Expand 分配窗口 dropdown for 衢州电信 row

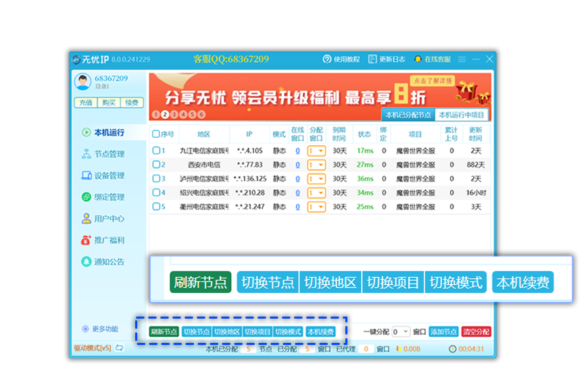(x=321, y=207)
